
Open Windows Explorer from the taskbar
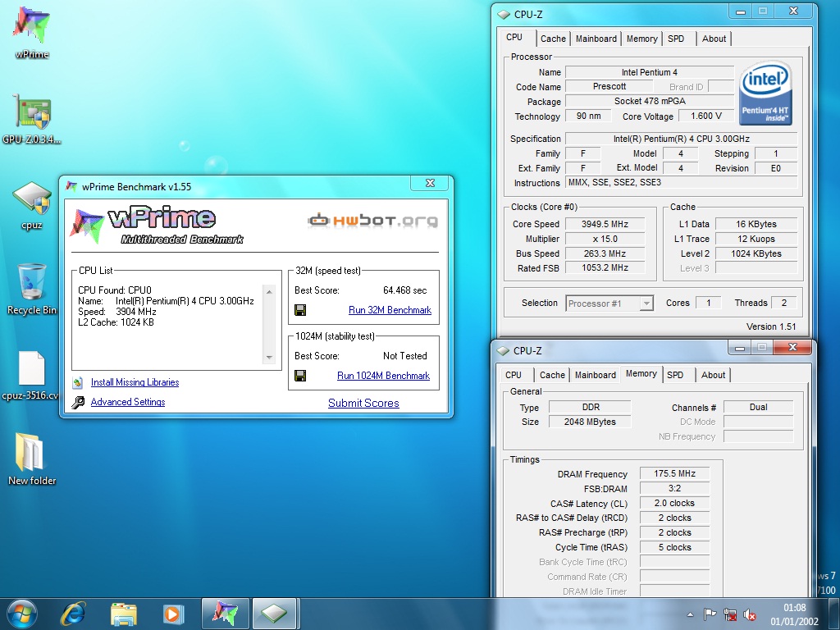click(124, 614)
